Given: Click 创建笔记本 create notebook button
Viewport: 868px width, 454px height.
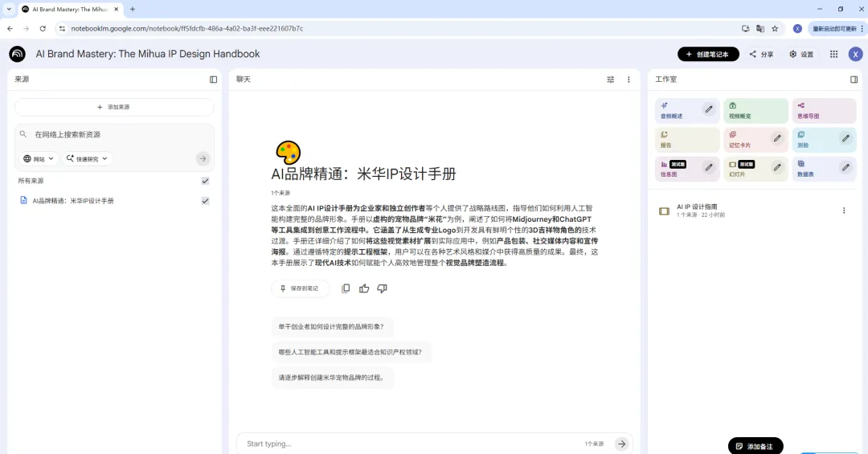Looking at the screenshot, I should 708,54.
